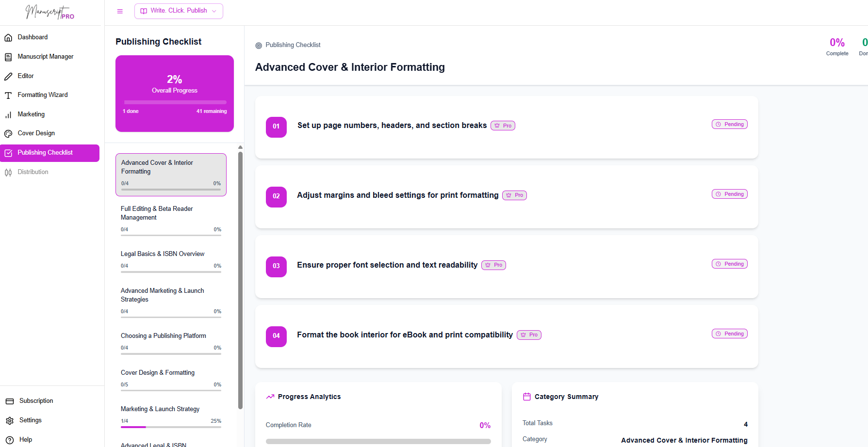Toggle Pending status on task 01
Image resolution: width=868 pixels, height=447 pixels.
[x=729, y=124]
